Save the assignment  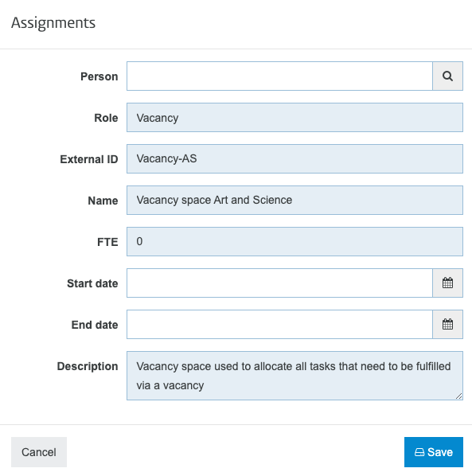click(x=434, y=452)
